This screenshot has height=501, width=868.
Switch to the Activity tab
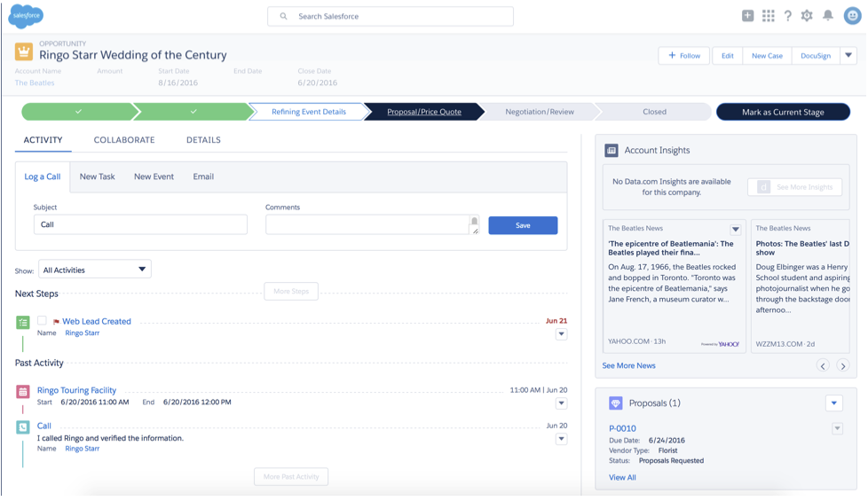click(43, 140)
